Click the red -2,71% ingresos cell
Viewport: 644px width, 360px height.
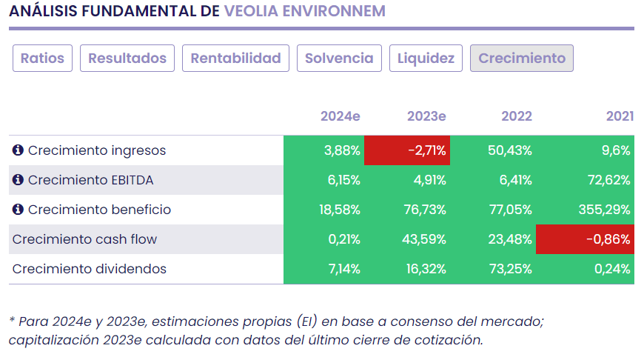408,150
